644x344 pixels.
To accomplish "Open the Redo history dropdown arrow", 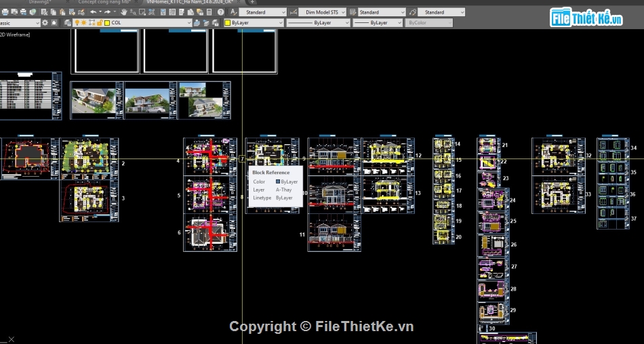I will [115, 12].
